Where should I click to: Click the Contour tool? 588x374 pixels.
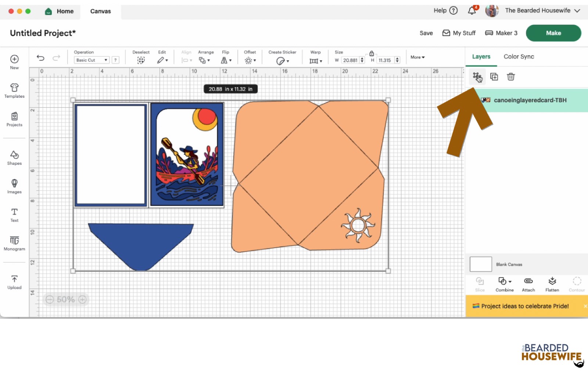pyautogui.click(x=577, y=284)
